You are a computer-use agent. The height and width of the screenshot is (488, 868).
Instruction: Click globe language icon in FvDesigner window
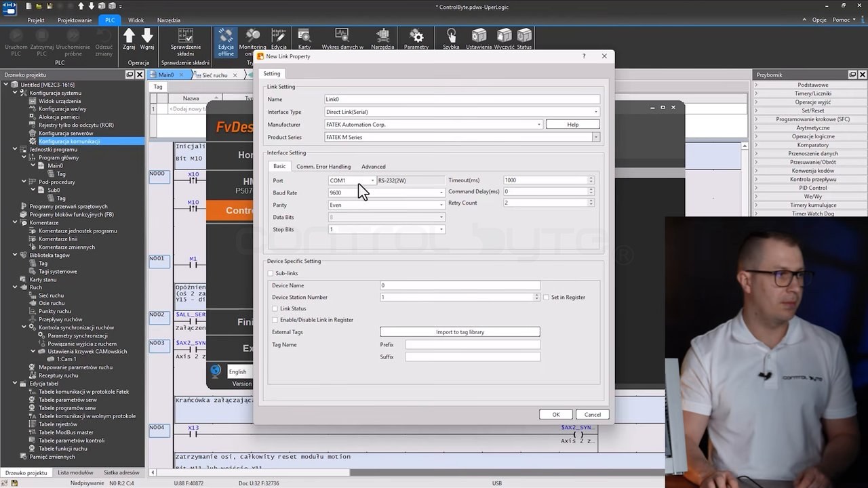[216, 371]
